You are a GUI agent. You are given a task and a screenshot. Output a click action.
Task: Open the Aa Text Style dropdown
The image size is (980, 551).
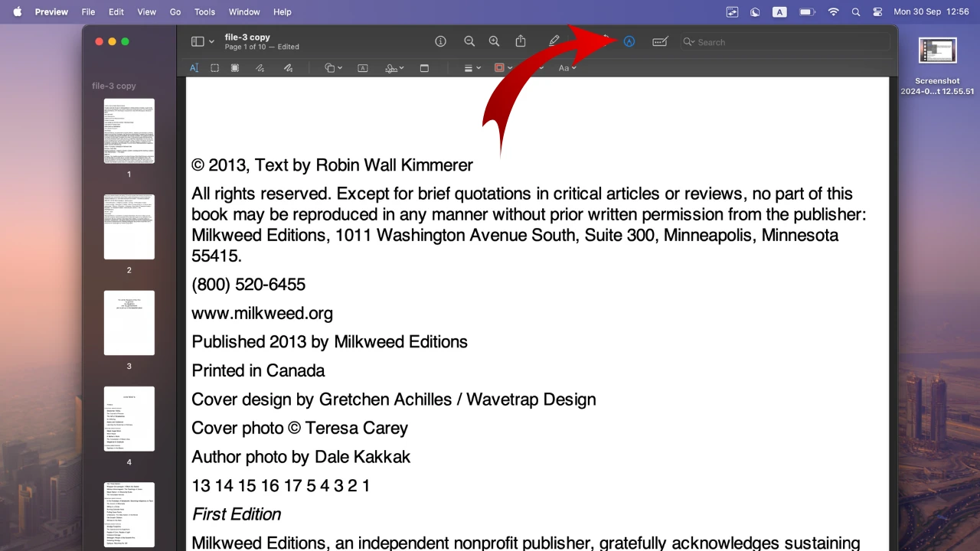tap(567, 67)
